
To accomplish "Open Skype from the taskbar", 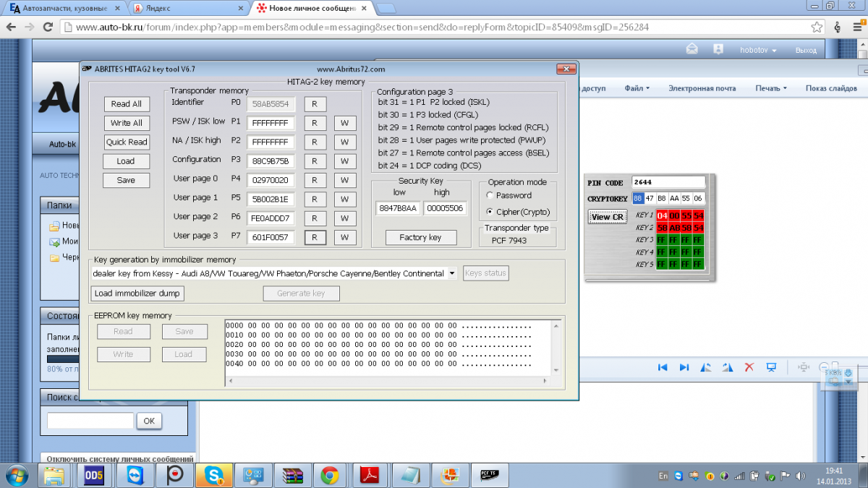I will (214, 475).
